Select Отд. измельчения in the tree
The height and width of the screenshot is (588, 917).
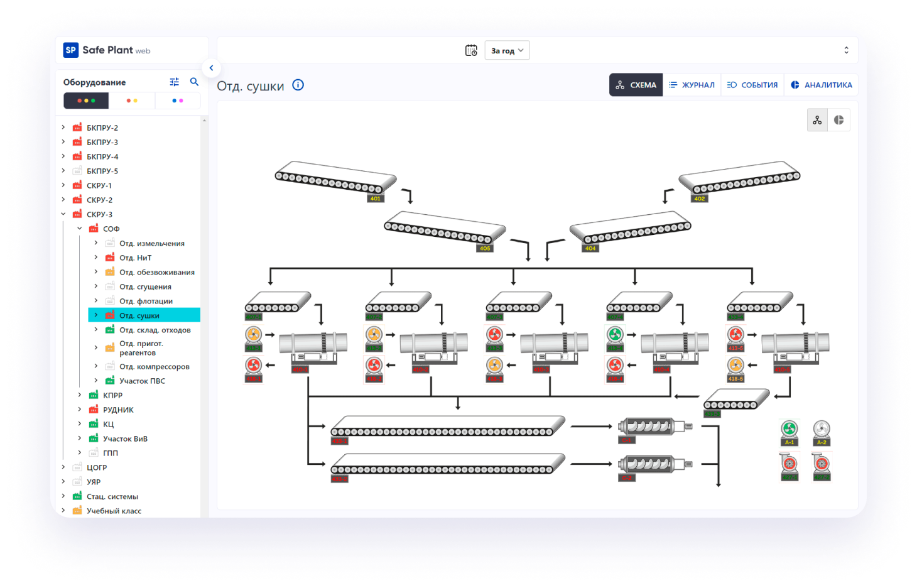(x=152, y=243)
